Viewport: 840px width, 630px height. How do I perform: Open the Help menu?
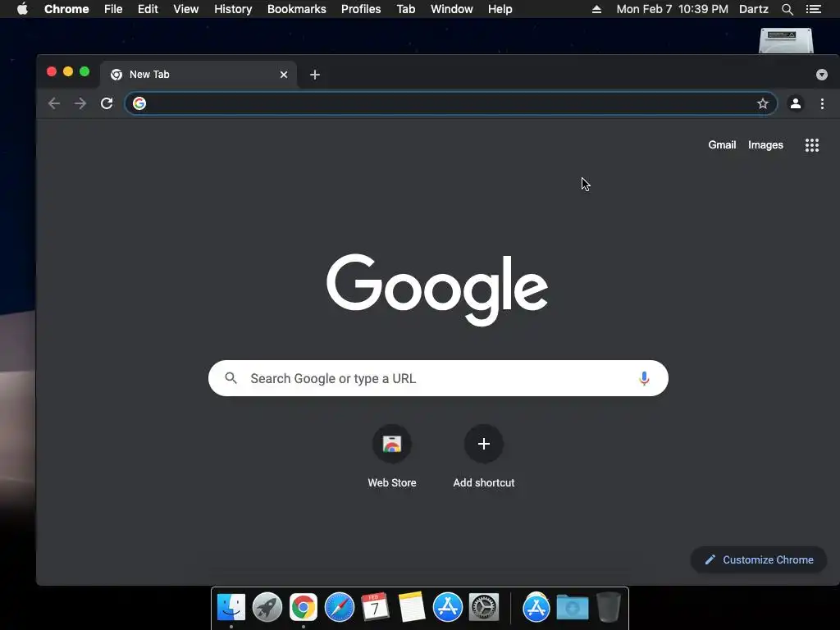500,9
